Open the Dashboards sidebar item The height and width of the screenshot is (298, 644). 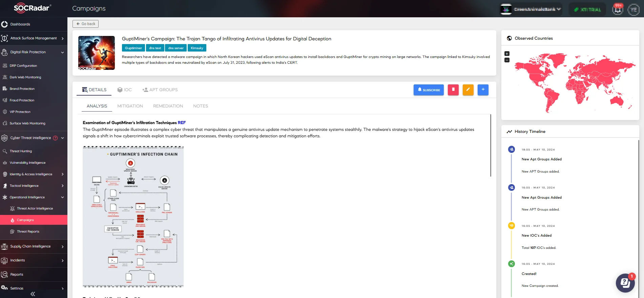pyautogui.click(x=34, y=24)
